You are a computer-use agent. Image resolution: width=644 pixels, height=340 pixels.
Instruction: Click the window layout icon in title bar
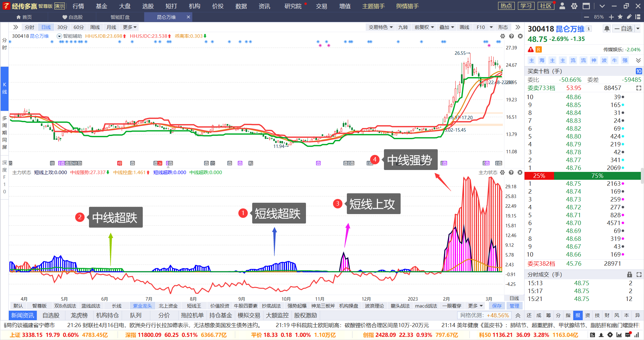[x=586, y=6]
